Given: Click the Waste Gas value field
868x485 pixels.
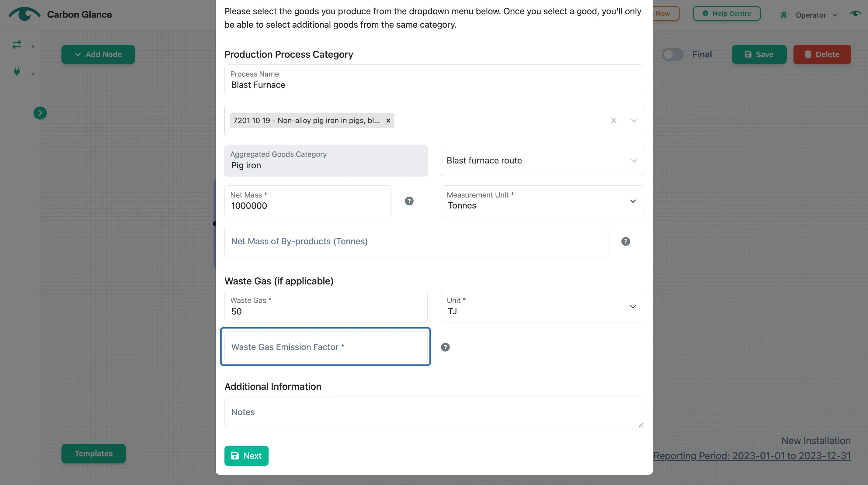Looking at the screenshot, I should (326, 307).
